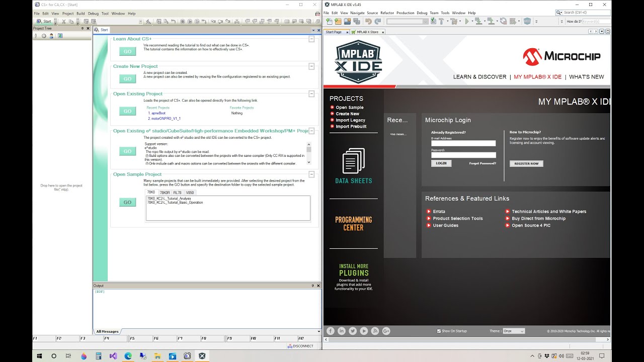The image size is (644, 362).
Task: Click the DISCONNECT status in CS+
Action: [300, 346]
